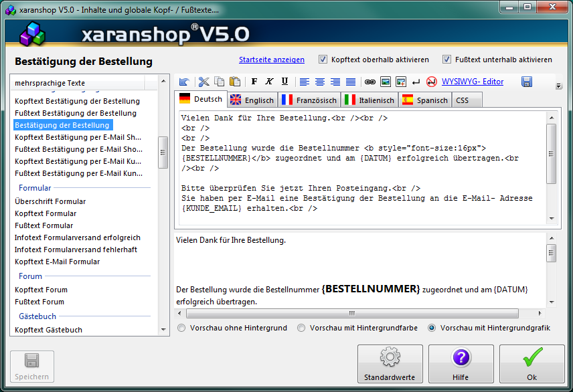This screenshot has width=573, height=392.
Task: Click xaranshop cube logo in banner
Action: tap(32, 34)
